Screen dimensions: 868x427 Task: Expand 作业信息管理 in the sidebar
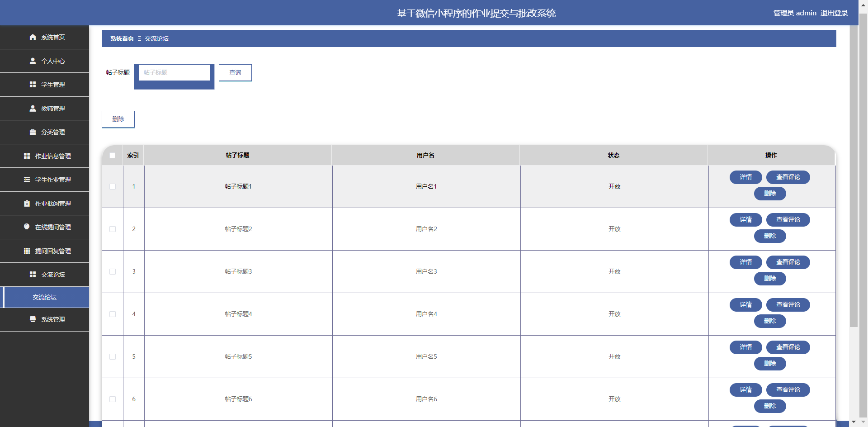pyautogui.click(x=44, y=156)
